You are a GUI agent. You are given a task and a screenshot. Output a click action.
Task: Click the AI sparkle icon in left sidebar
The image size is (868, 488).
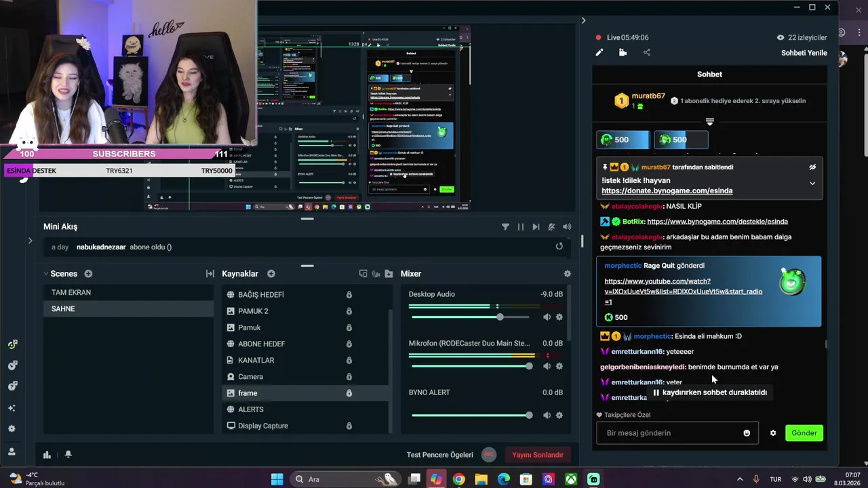[x=12, y=408]
